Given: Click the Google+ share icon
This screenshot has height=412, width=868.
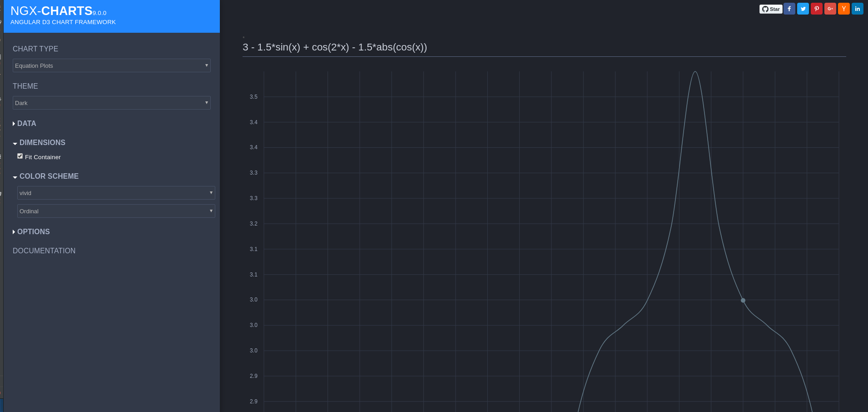Looking at the screenshot, I should click(830, 8).
